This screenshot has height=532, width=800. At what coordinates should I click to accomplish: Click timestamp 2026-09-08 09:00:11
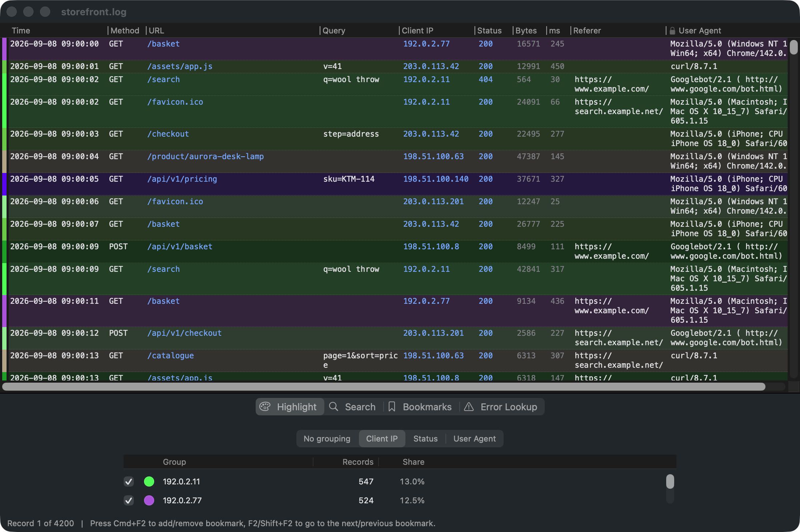tap(55, 301)
